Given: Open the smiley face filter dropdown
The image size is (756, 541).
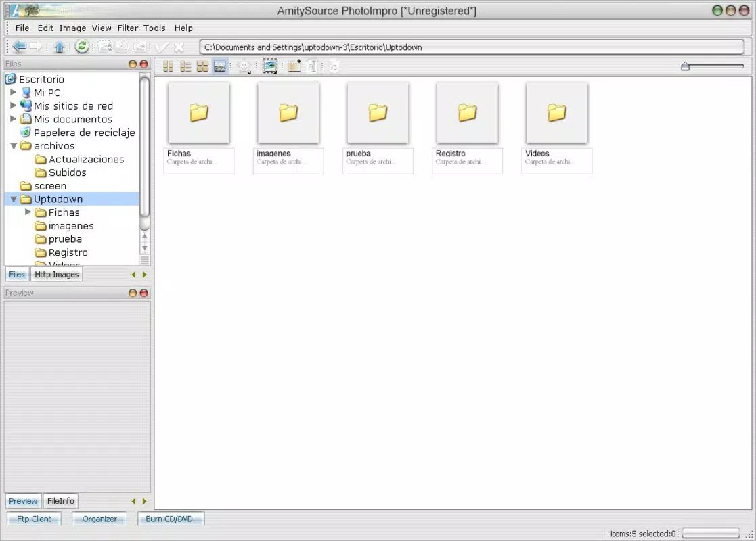Looking at the screenshot, I should pos(245,66).
